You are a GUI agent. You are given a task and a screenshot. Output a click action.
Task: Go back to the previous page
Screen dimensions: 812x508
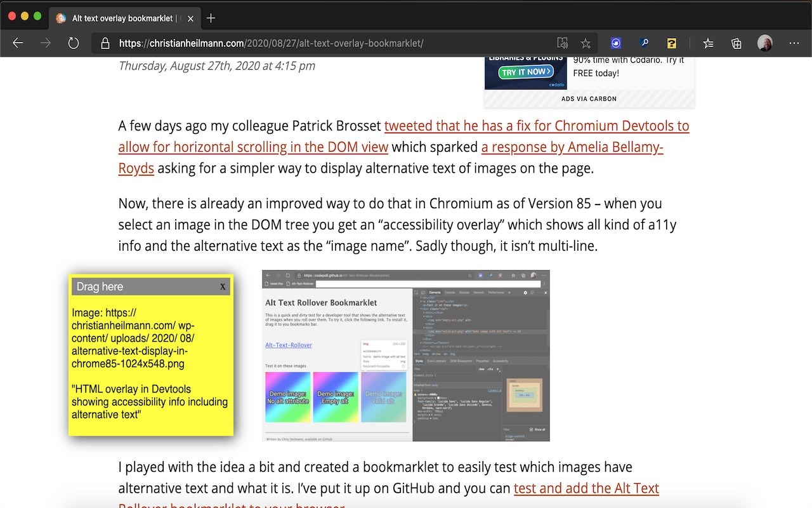click(x=18, y=43)
